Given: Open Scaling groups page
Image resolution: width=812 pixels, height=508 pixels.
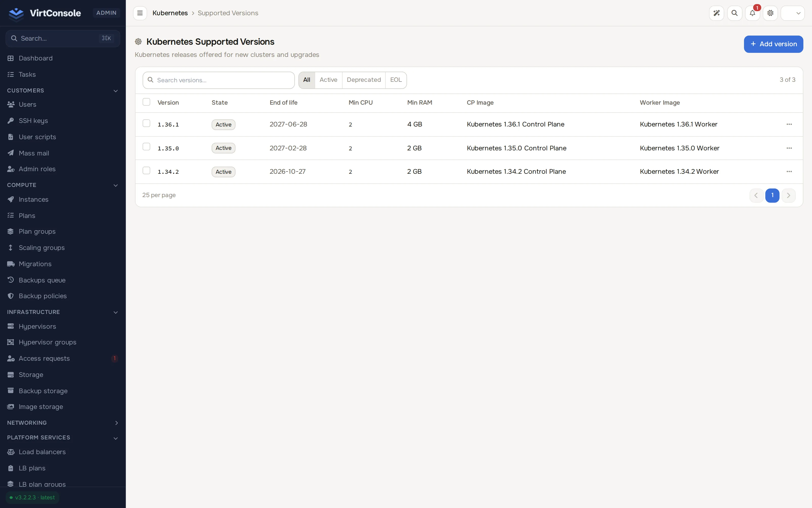Looking at the screenshot, I should coord(63,248).
